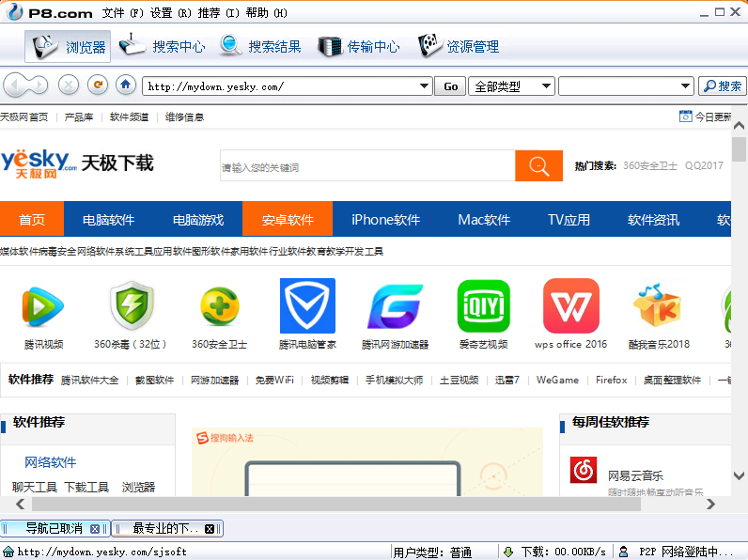
Task: Open the 首页 navigation tab
Action: [32, 219]
